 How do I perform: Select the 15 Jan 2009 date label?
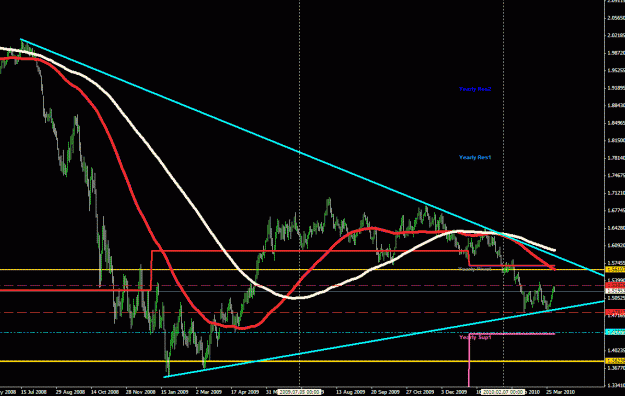coord(175,392)
